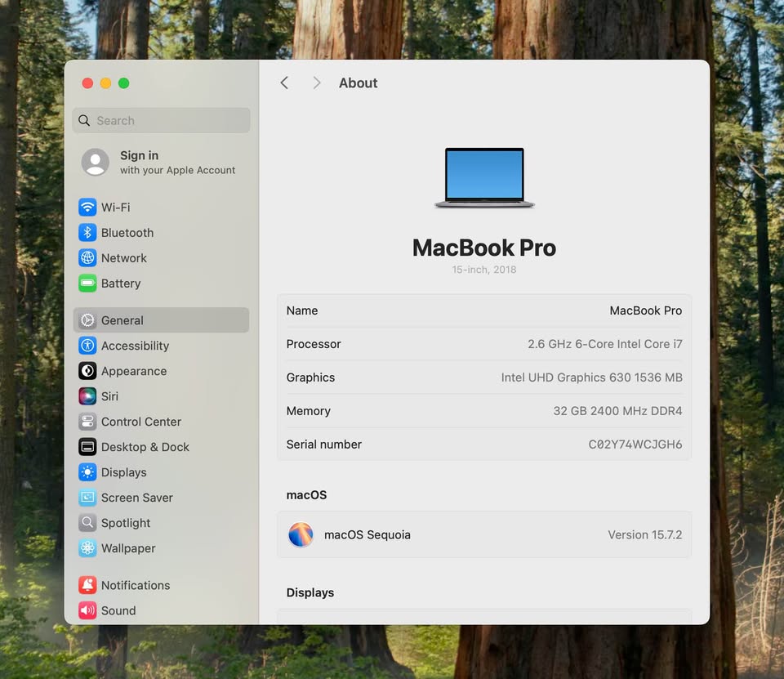Click the forward navigation chevron

point(317,83)
